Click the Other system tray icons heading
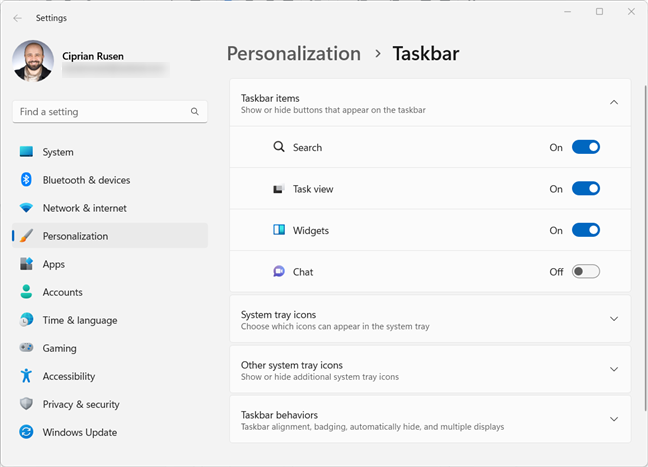 (x=292, y=365)
